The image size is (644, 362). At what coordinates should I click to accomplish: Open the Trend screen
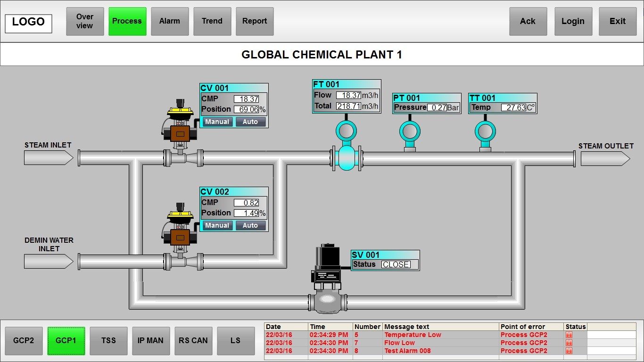212,21
